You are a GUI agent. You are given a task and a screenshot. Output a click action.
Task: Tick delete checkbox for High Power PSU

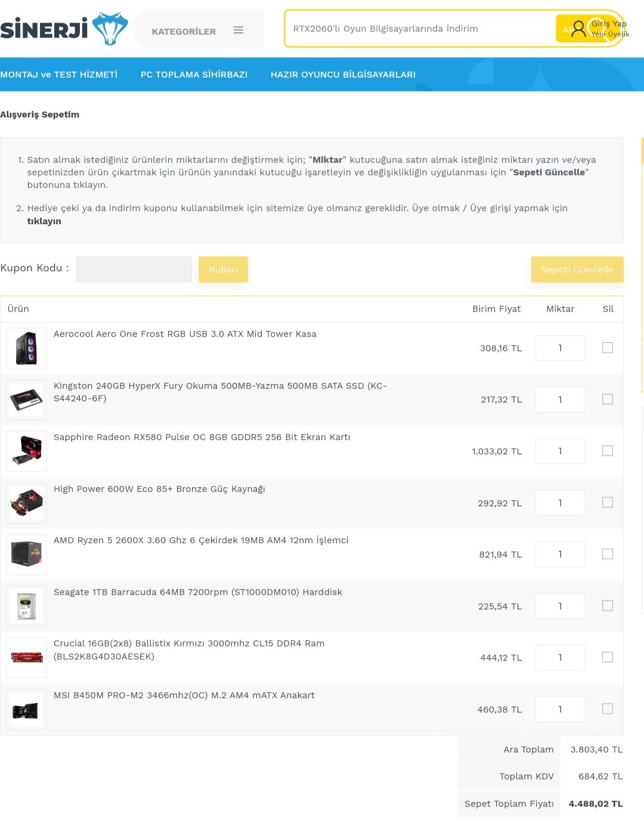click(x=608, y=503)
